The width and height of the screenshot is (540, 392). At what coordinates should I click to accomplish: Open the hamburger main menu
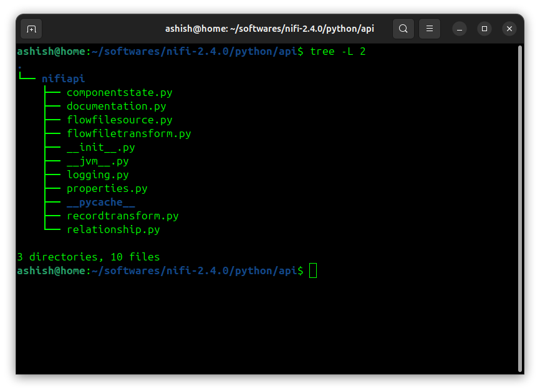(x=429, y=29)
